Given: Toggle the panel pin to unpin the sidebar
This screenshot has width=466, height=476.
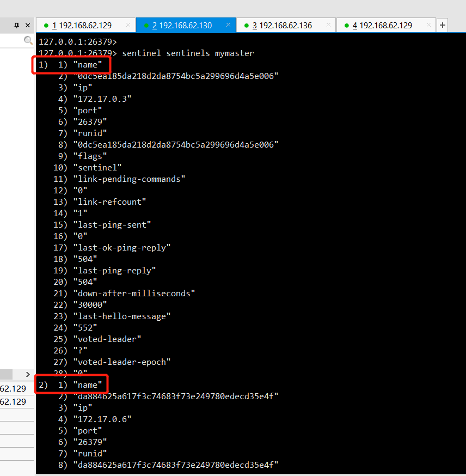Looking at the screenshot, I should 16,25.
